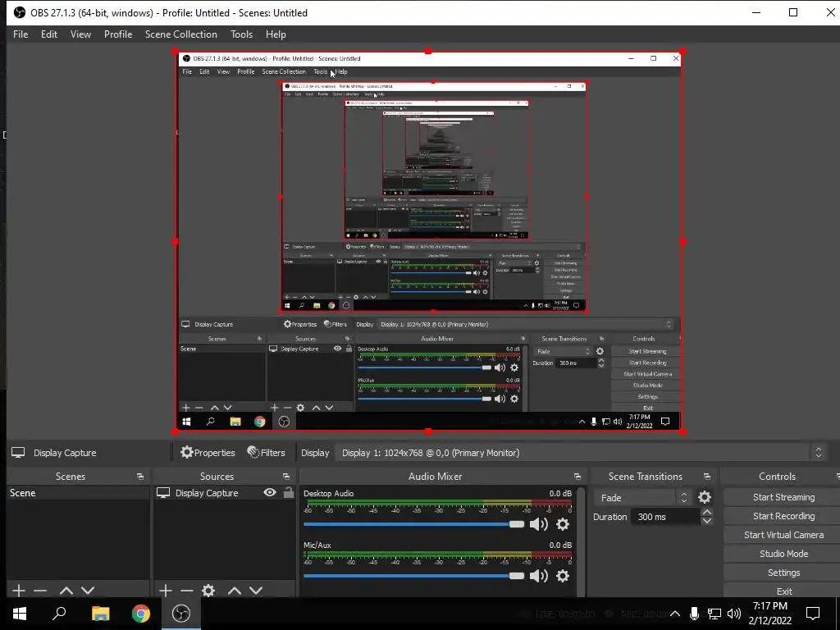Open Windows Start menu

(20, 614)
